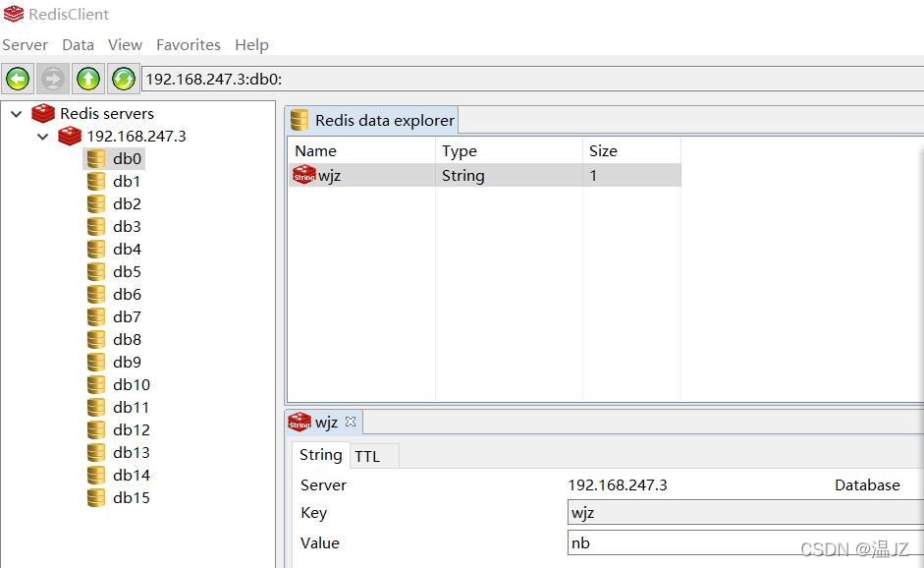Click the green refresh button
Viewport: 924px width, 568px height.
[x=124, y=79]
